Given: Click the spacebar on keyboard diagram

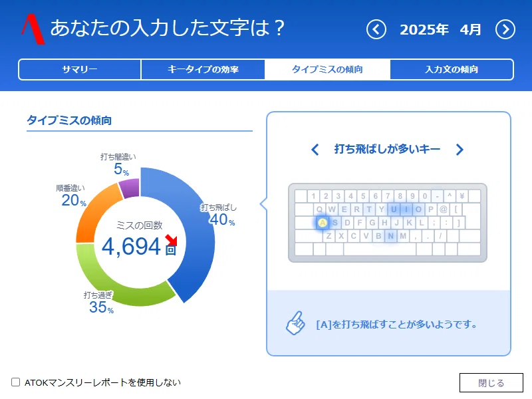Looking at the screenshot, I should [380, 249].
